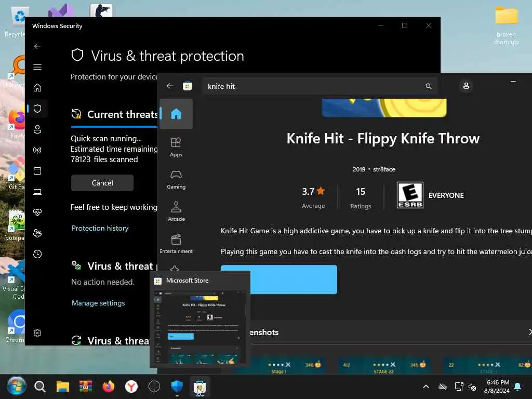Click the str8face publisher name
The height and width of the screenshot is (399, 532).
(x=384, y=169)
